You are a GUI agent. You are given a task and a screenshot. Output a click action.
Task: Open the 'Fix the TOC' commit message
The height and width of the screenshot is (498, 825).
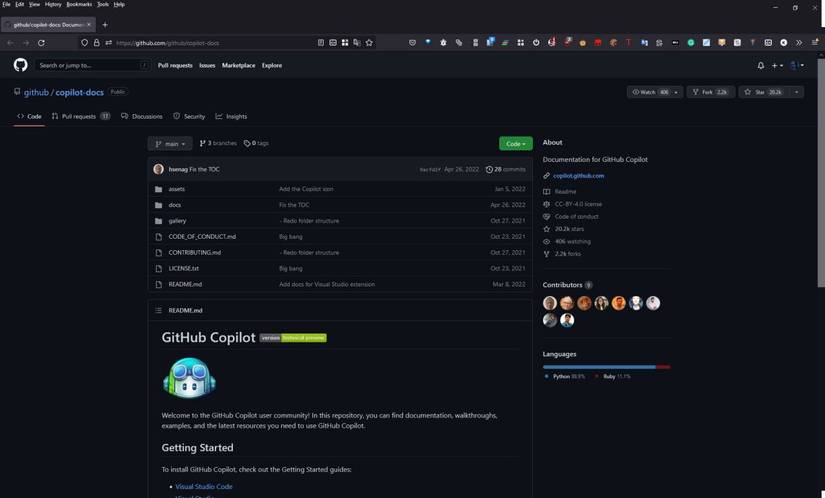[205, 169]
